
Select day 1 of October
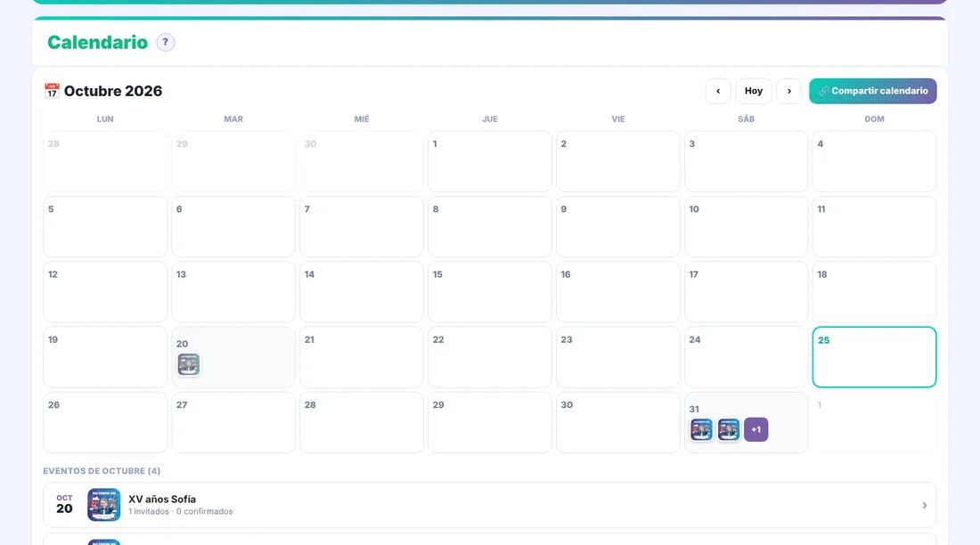(x=489, y=161)
